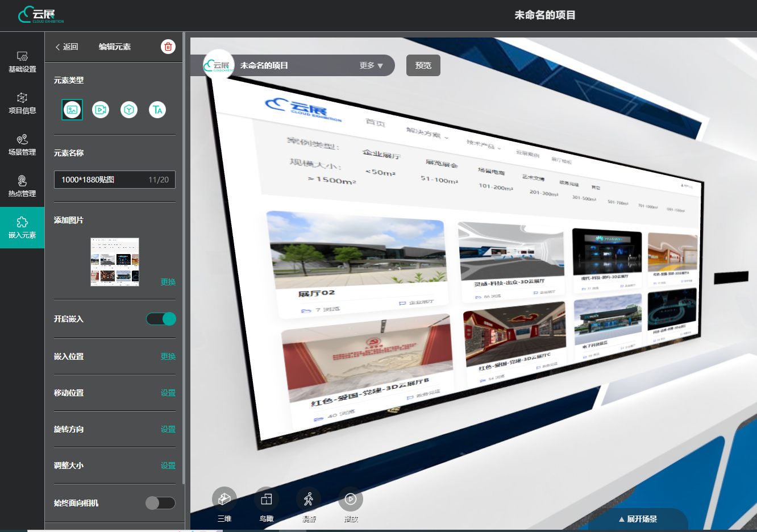Image resolution: width=757 pixels, height=532 pixels.
Task: Click the 预览 preview button
Action: click(x=423, y=65)
